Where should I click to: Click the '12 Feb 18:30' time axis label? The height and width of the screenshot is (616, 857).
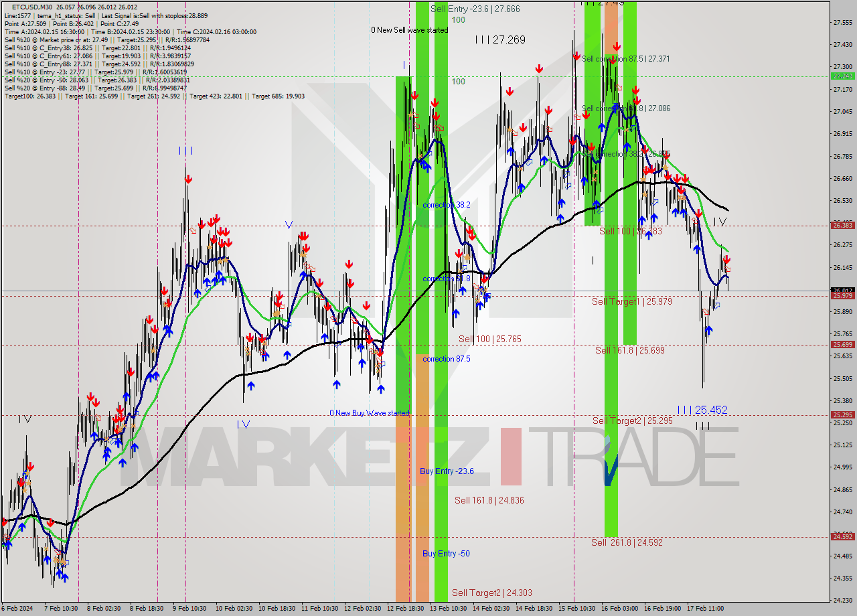(x=404, y=609)
